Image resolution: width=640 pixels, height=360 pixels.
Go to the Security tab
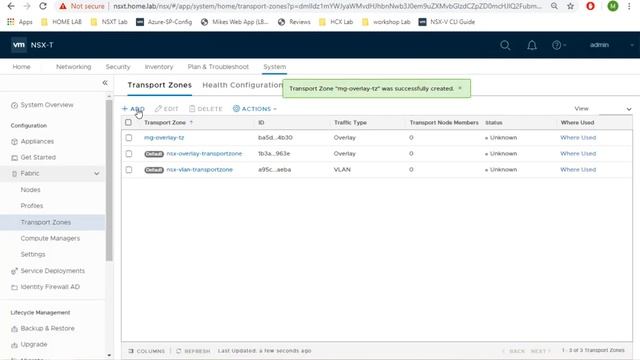coord(118,67)
